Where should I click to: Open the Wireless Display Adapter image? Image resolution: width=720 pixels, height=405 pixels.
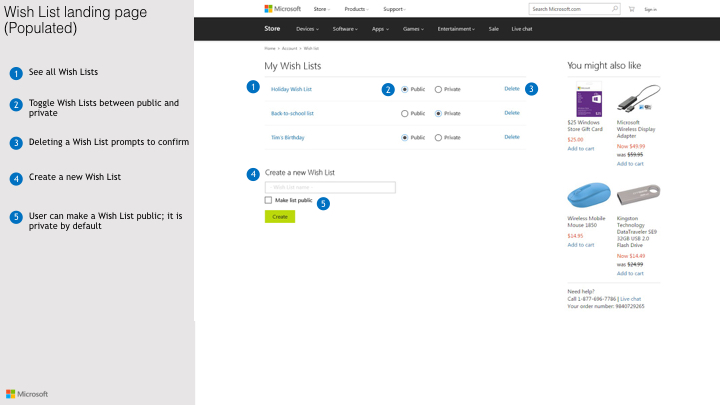[x=638, y=98]
